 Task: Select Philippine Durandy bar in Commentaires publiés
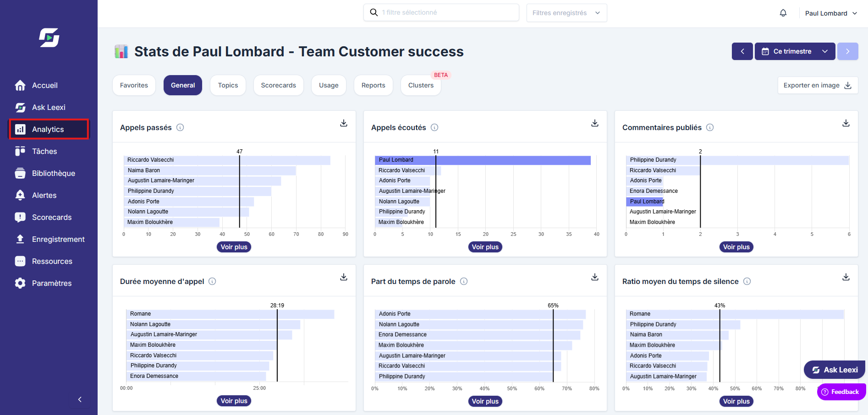coord(737,160)
